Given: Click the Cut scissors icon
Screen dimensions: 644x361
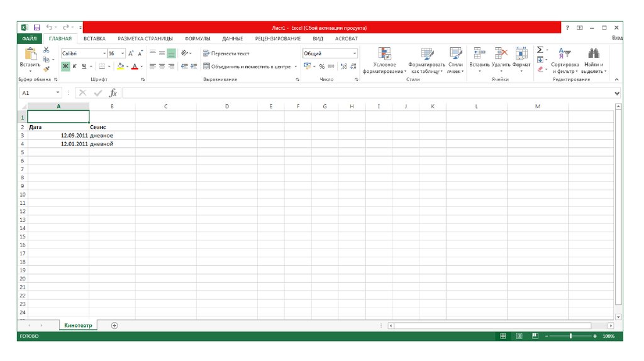Looking at the screenshot, I should [46, 50].
